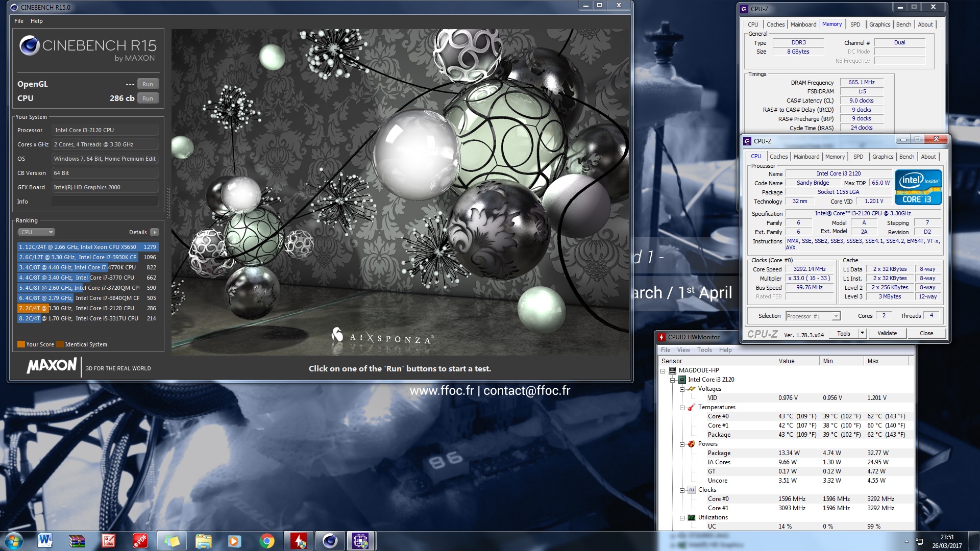Click the Utilizations graph icon in HWMonitor

click(692, 517)
